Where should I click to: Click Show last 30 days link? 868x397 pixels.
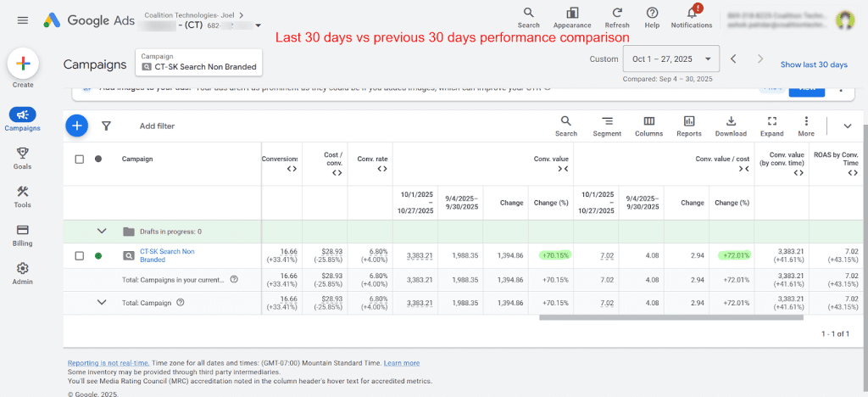point(814,64)
